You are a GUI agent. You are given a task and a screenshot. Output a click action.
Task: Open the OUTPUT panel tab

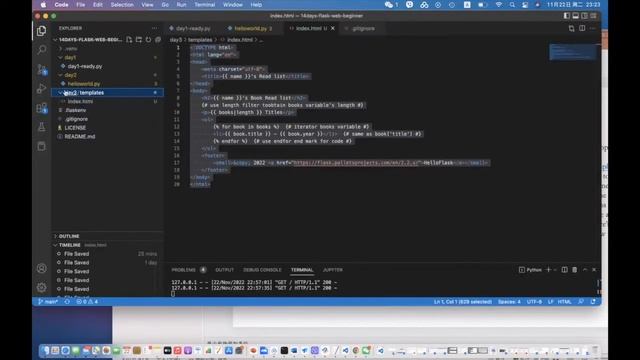(224, 270)
